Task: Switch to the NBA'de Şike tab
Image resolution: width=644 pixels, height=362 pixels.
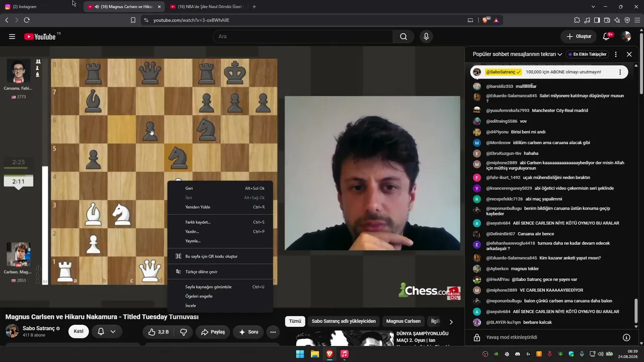Action: (x=206, y=7)
